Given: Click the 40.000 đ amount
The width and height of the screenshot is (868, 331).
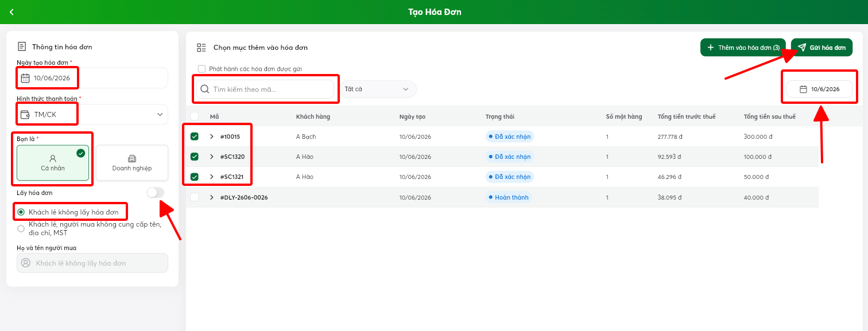Looking at the screenshot, I should point(757,197).
